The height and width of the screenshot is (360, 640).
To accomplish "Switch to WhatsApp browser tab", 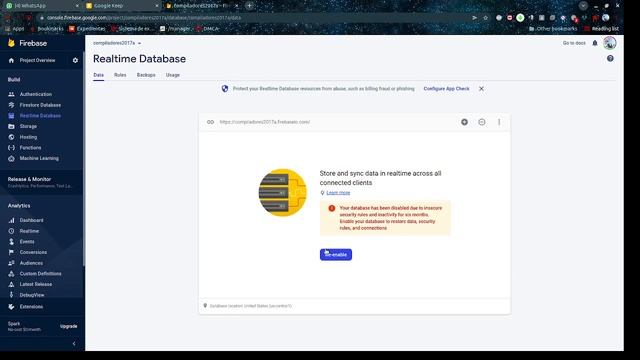I will coord(41,6).
